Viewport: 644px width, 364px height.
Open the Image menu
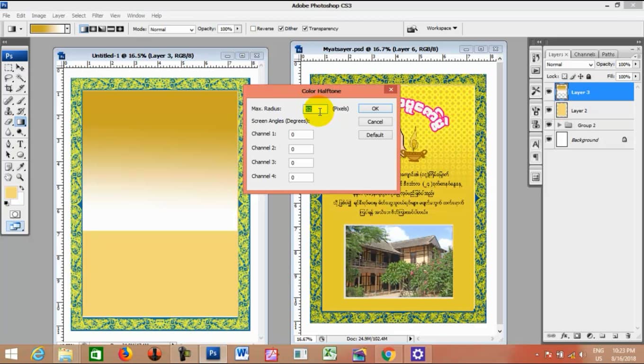(38, 16)
